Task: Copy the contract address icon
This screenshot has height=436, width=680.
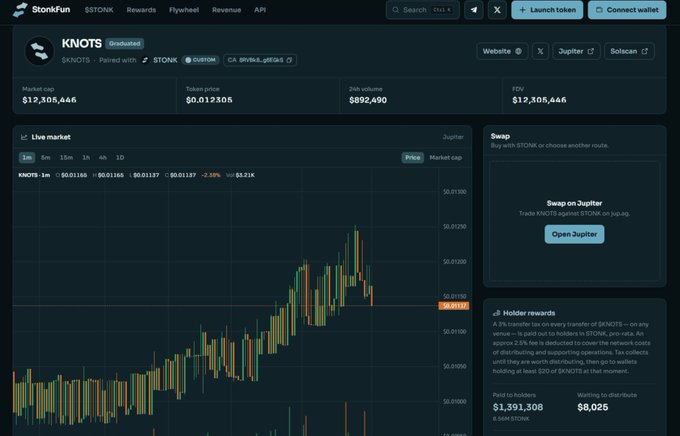Action: point(289,60)
